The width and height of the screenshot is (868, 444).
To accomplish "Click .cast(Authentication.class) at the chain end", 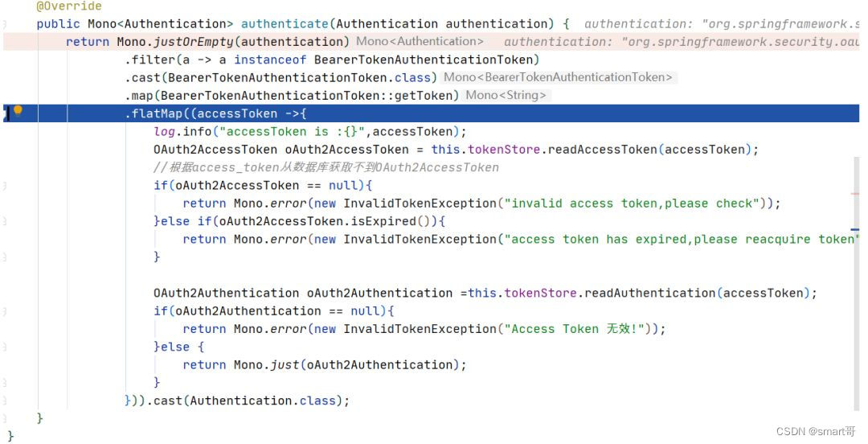I will [244, 401].
